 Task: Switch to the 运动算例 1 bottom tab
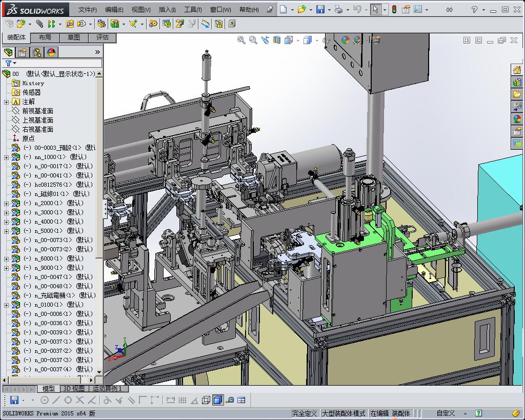107,389
